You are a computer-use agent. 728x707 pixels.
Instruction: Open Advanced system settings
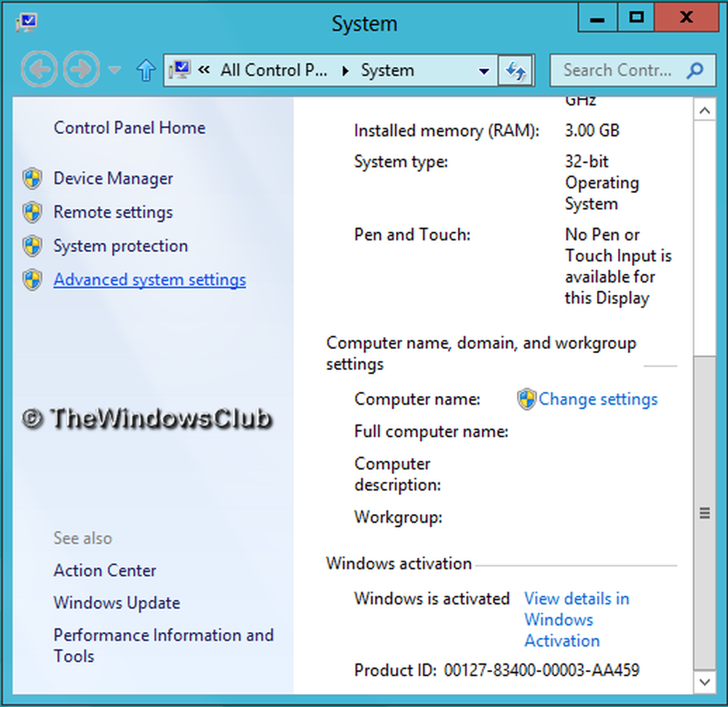149,280
